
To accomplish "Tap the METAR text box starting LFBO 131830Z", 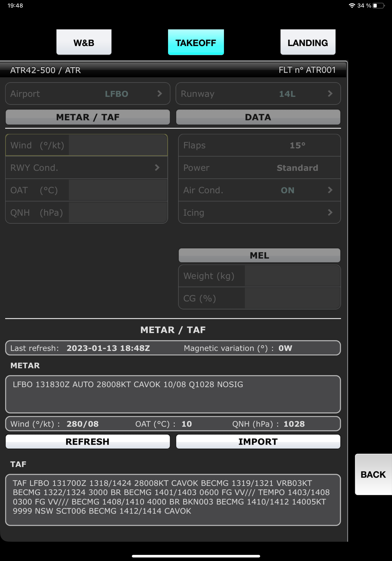I will coord(173,394).
